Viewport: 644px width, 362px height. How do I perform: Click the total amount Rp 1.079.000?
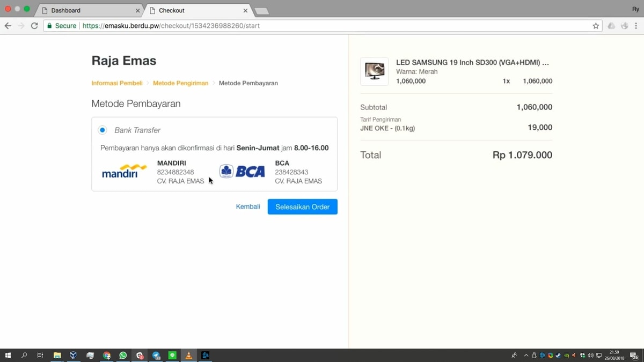pyautogui.click(x=522, y=155)
